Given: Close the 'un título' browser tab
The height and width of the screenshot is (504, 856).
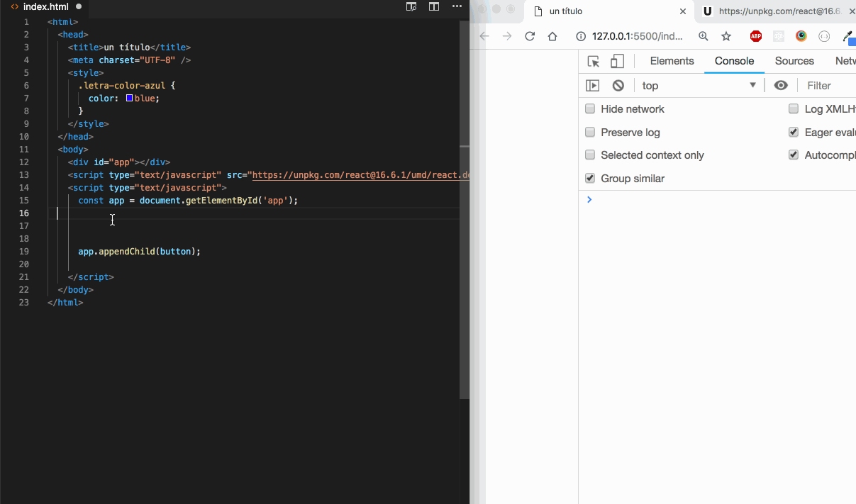Looking at the screenshot, I should click(x=683, y=11).
